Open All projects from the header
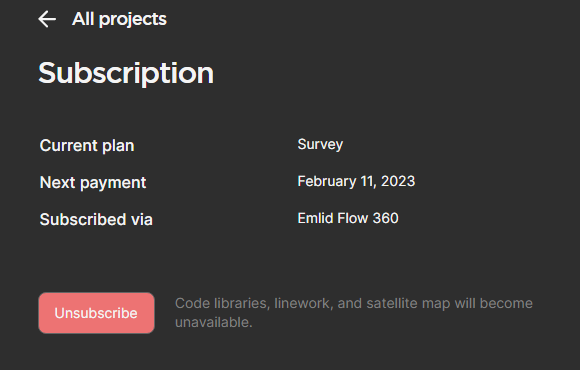Image resolution: width=580 pixels, height=370 pixels. click(x=119, y=19)
